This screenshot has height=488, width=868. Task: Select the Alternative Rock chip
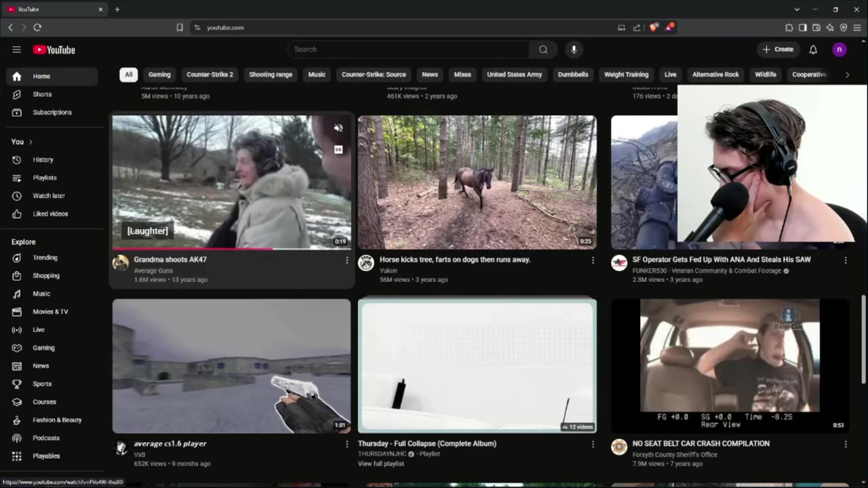715,75
